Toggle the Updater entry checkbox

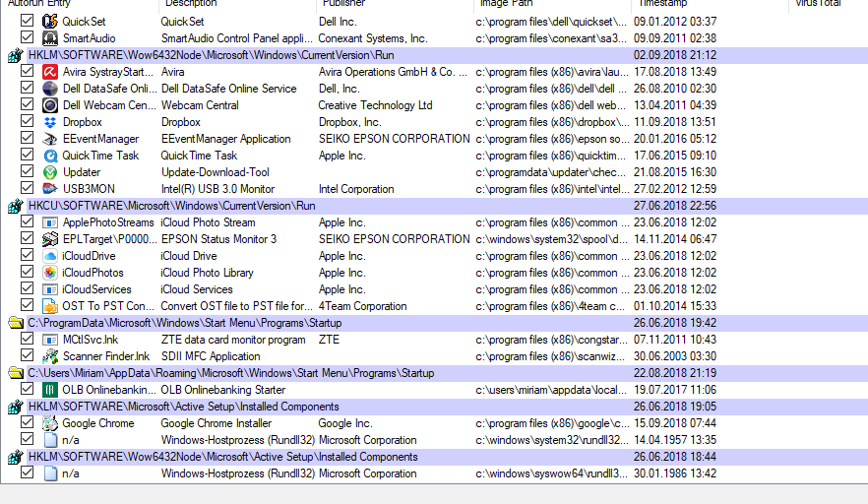click(27, 171)
